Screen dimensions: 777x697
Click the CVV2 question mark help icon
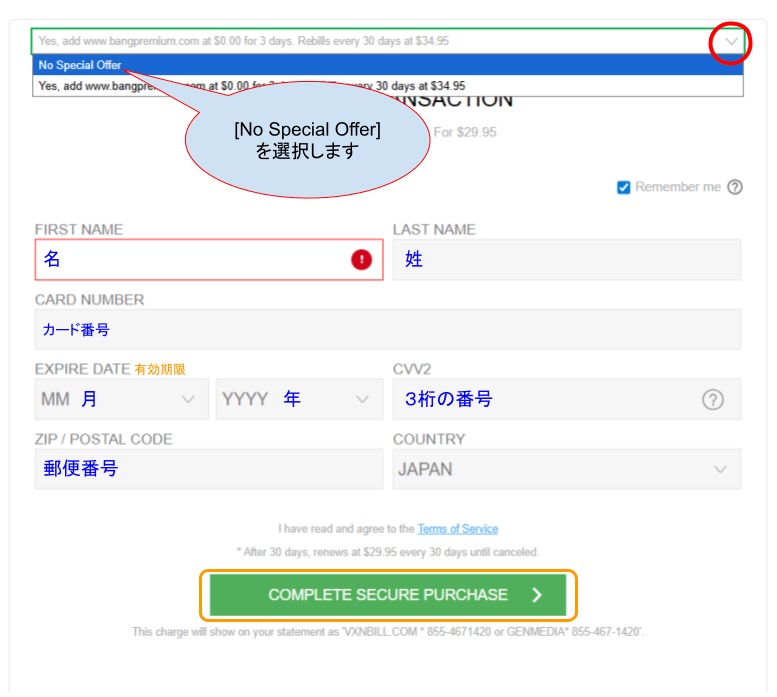(712, 399)
